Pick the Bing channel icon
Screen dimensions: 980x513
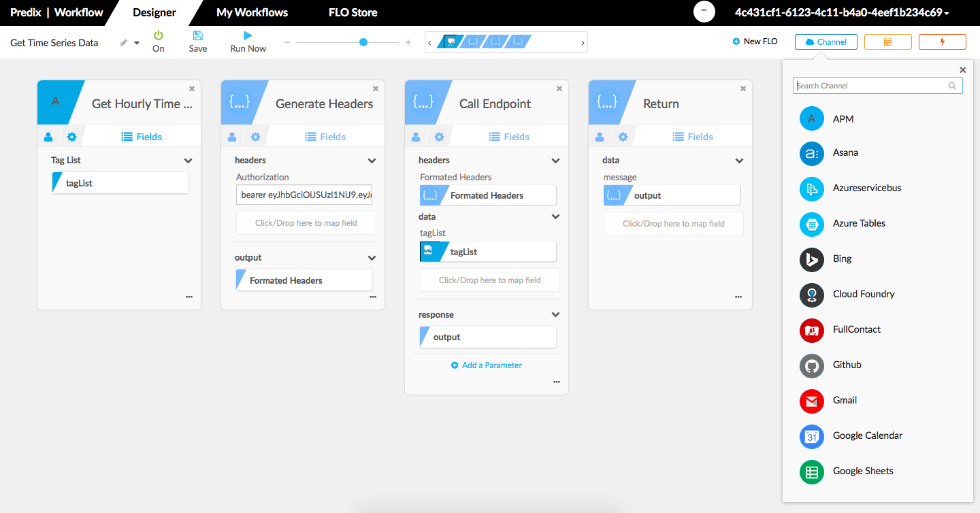click(812, 259)
